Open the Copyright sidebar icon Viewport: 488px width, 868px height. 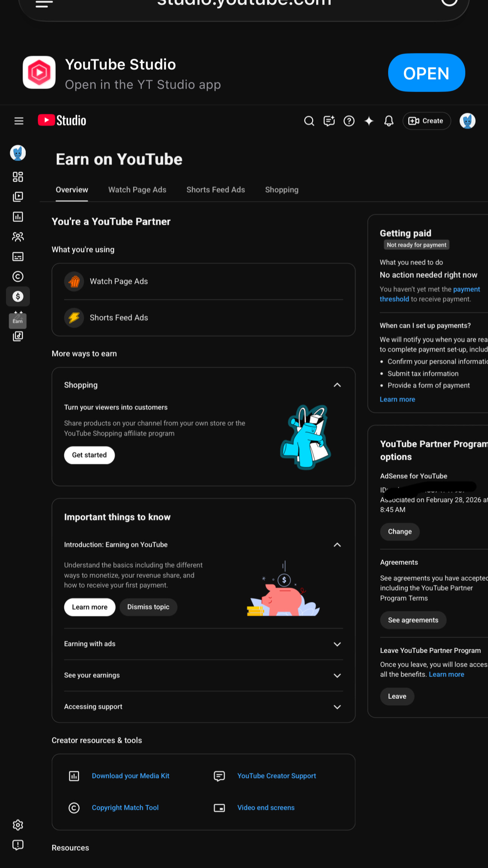coord(18,277)
